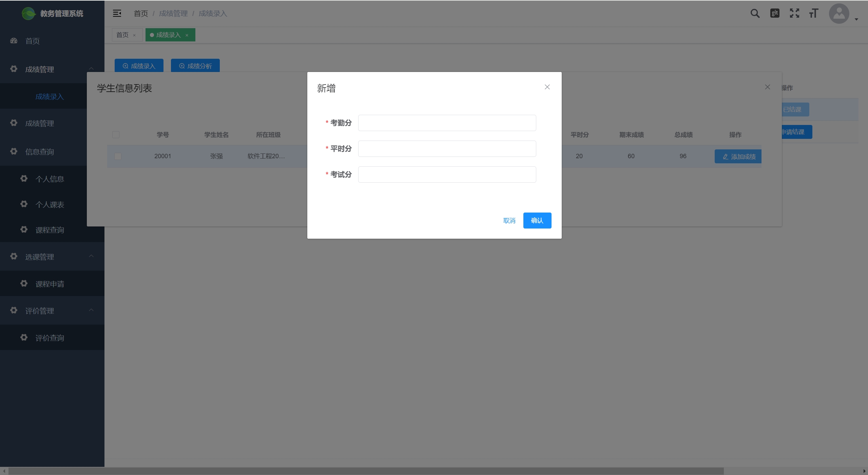
Task: Check the select-all header checkbox
Action: point(116,135)
